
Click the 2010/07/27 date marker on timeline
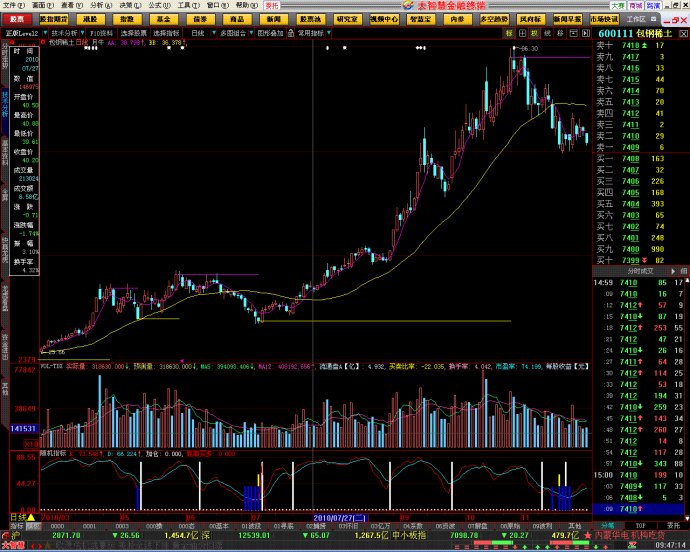coord(335,517)
